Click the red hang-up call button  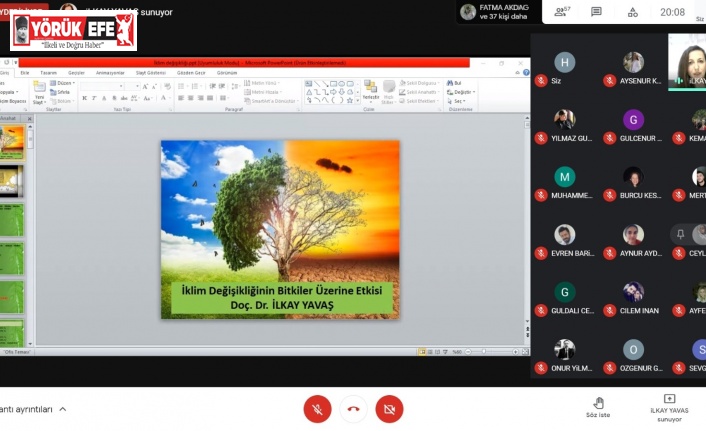tap(353, 409)
